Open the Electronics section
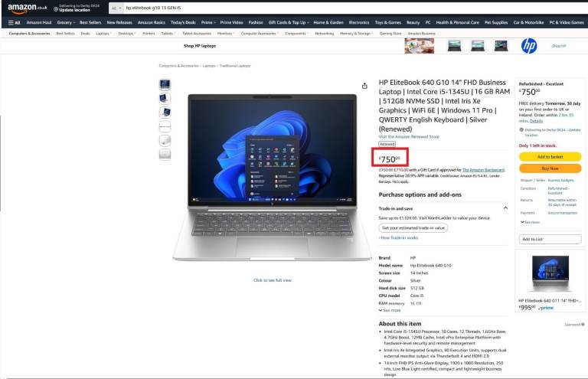Viewport: 588px width, 379px height. 359,22
